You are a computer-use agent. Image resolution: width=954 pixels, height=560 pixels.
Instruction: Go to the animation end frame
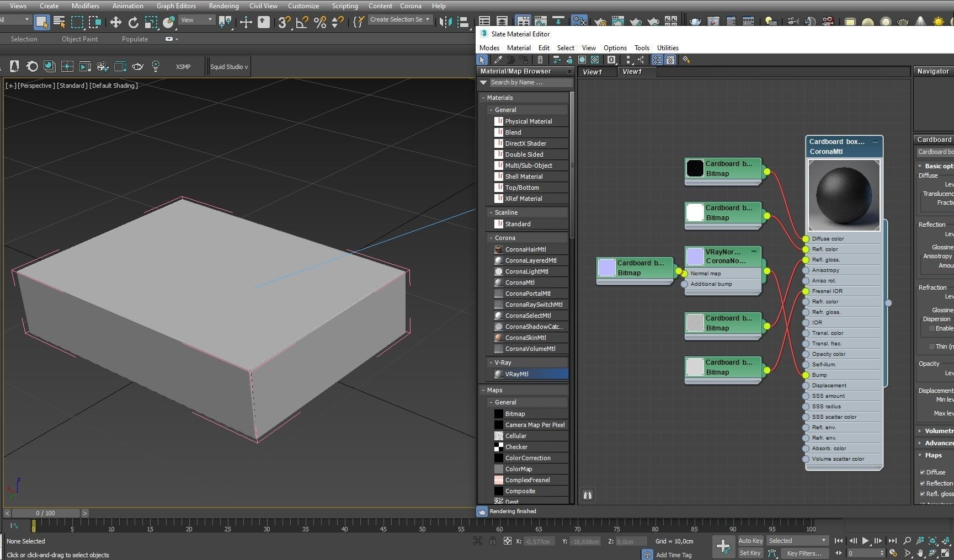(893, 541)
